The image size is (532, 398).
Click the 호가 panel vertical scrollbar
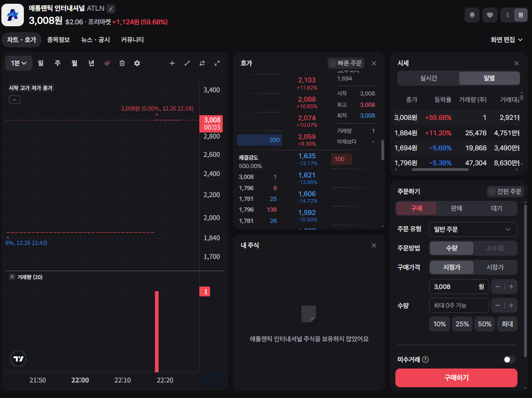click(x=383, y=150)
